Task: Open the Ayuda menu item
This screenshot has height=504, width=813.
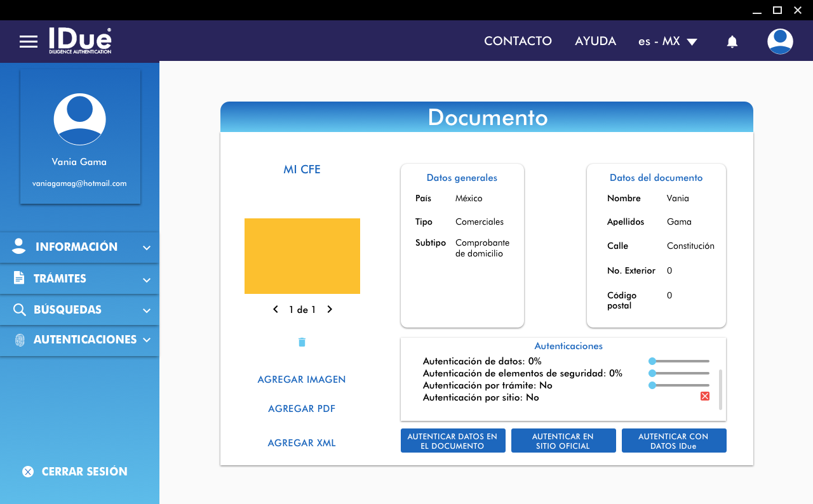Action: 595,41
